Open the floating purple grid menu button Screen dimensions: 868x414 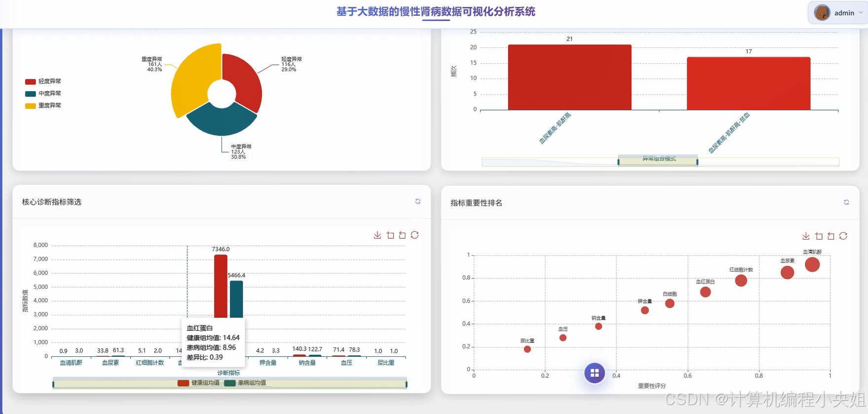595,373
